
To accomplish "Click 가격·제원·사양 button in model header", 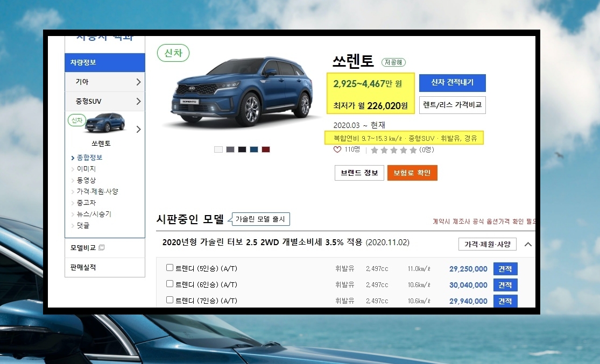I will pos(488,244).
